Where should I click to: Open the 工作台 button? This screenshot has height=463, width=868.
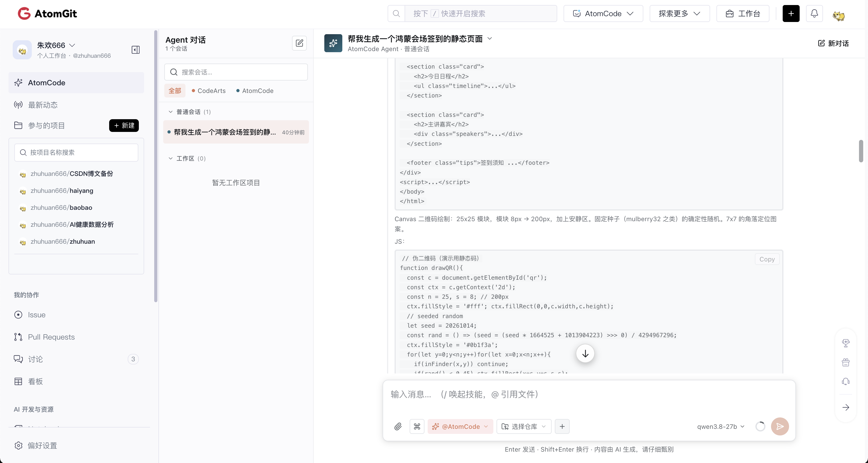pyautogui.click(x=743, y=14)
